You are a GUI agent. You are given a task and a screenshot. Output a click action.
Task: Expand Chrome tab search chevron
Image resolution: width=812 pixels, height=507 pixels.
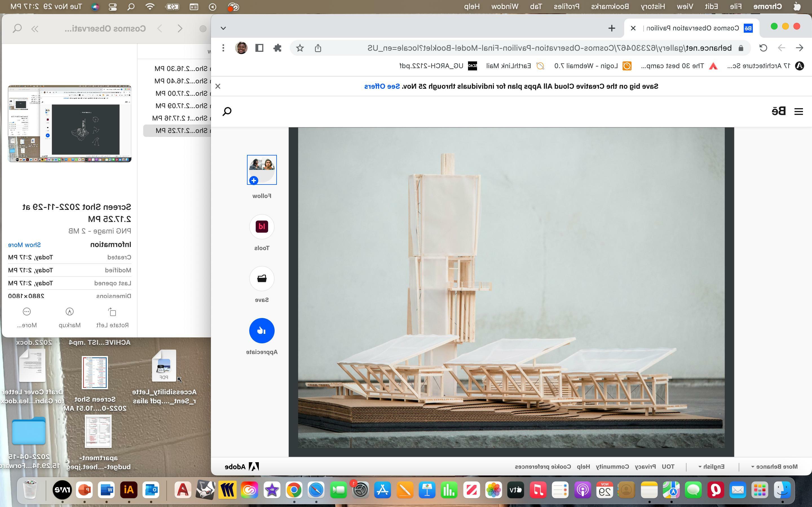click(224, 28)
